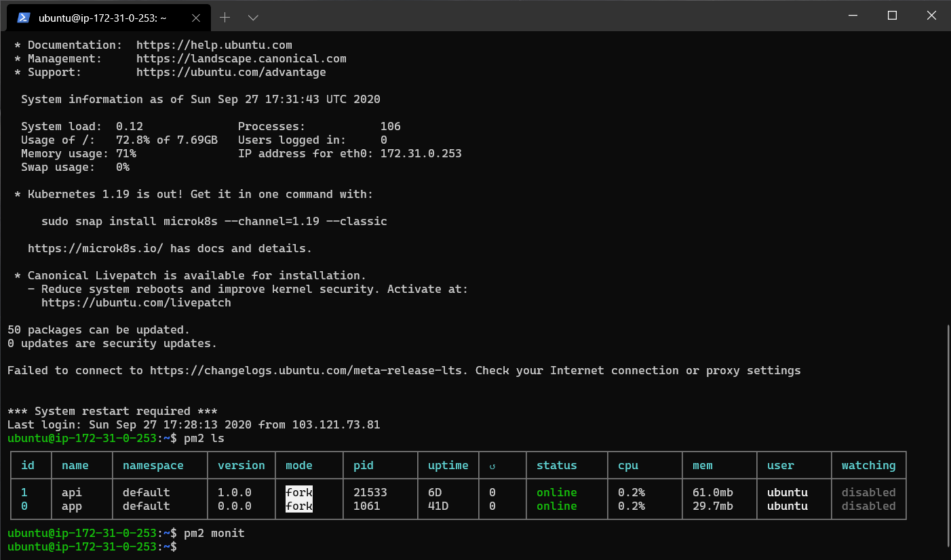Image resolution: width=951 pixels, height=560 pixels.
Task: Click '*** System restart required ***' text
Action: [113, 412]
